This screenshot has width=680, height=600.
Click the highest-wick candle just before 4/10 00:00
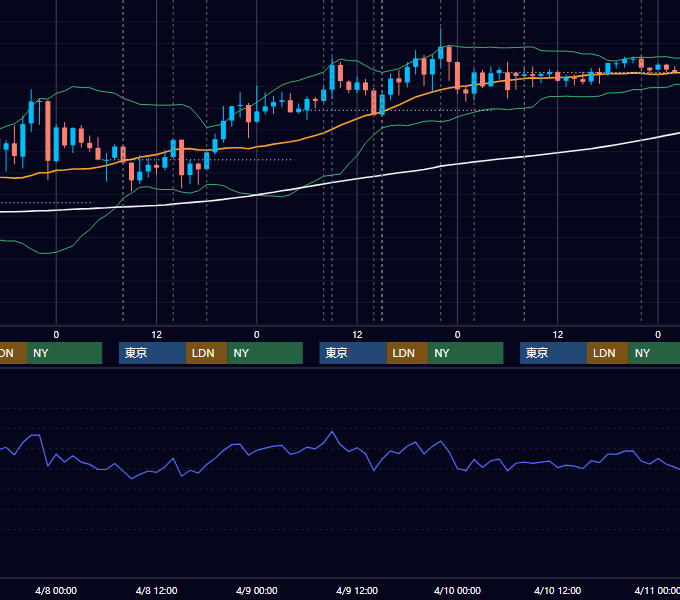coord(441,52)
